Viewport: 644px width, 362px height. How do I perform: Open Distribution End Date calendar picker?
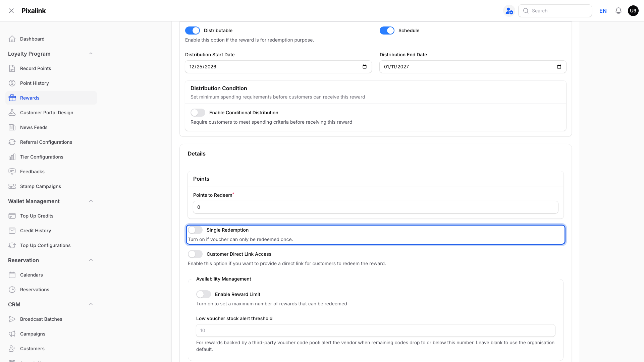coord(559,67)
